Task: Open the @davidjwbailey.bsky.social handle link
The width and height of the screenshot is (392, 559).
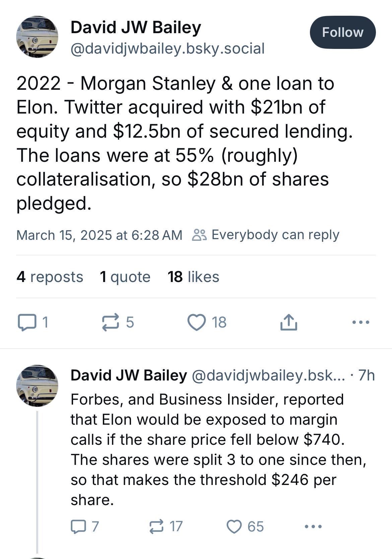Action: pyautogui.click(x=168, y=49)
